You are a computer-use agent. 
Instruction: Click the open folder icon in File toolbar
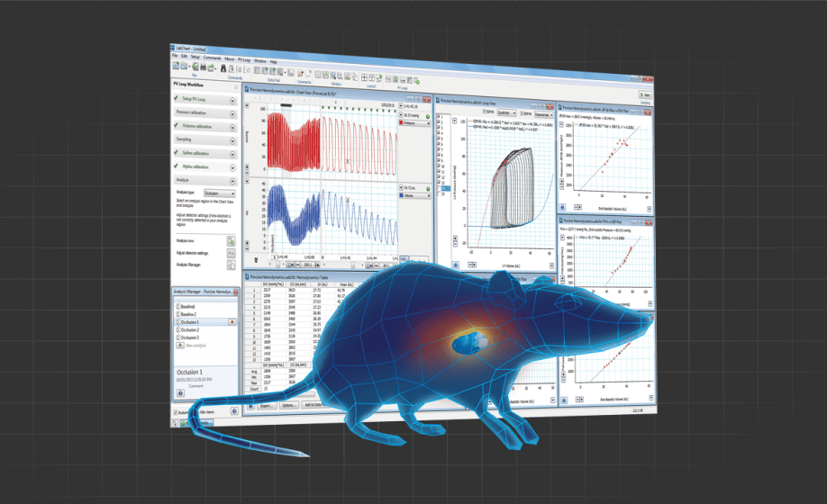click(x=184, y=66)
